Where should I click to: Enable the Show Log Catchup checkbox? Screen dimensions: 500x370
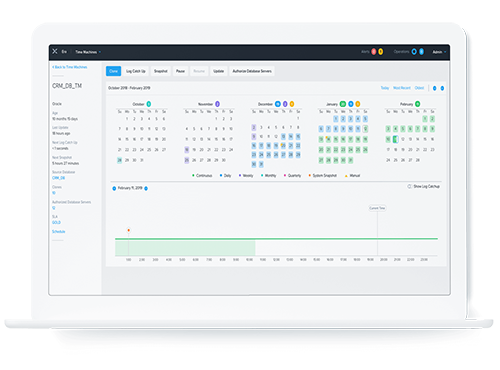point(409,186)
